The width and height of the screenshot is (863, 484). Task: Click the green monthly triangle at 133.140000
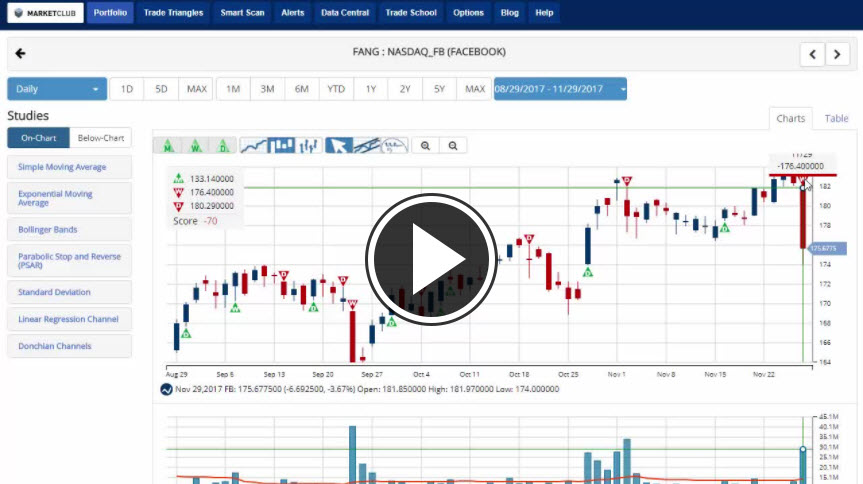(178, 178)
